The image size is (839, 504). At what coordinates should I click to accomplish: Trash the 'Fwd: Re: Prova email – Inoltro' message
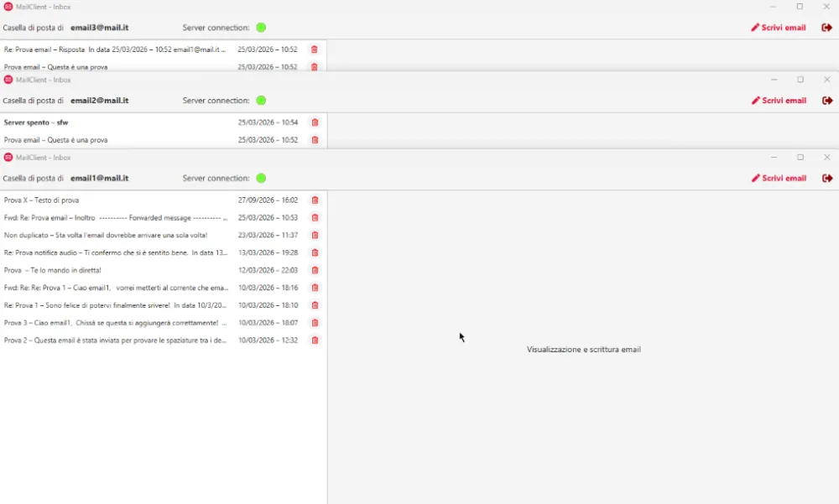coord(315,218)
